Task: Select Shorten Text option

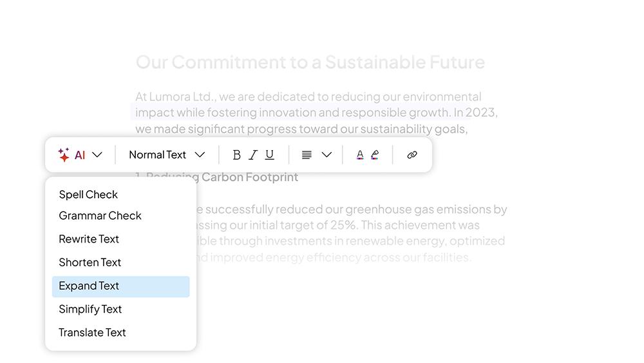Action: (90, 262)
